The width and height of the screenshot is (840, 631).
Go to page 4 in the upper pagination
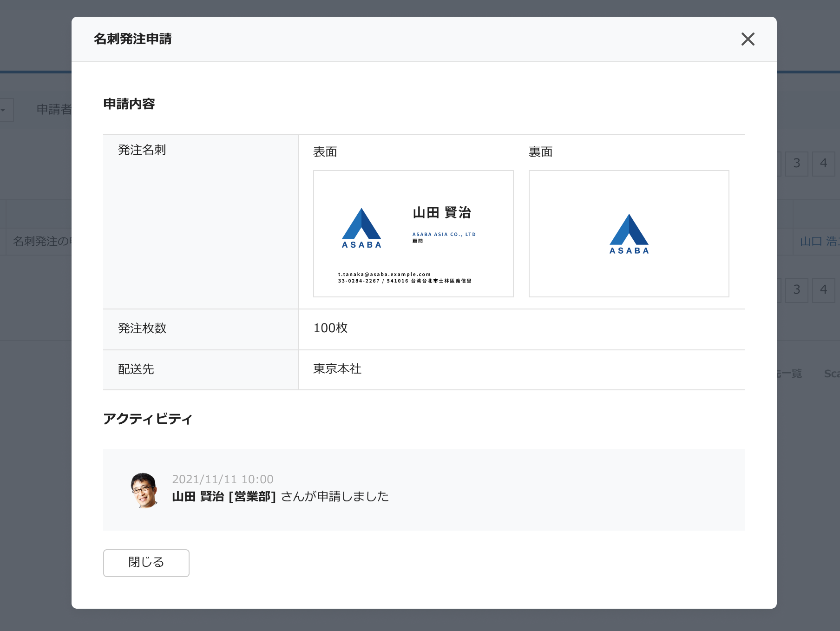point(823,164)
